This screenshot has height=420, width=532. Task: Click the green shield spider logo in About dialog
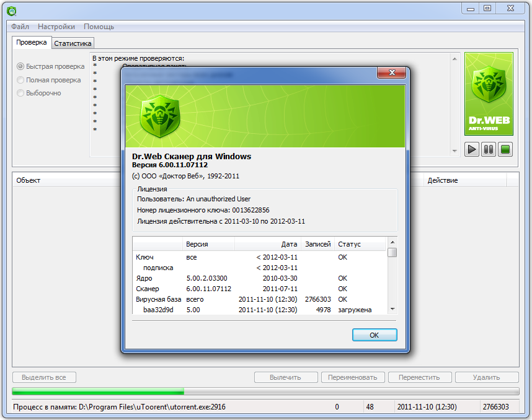(160, 116)
